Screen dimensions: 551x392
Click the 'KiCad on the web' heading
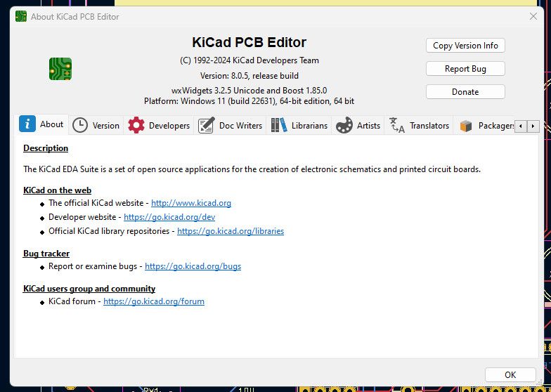[x=58, y=190]
